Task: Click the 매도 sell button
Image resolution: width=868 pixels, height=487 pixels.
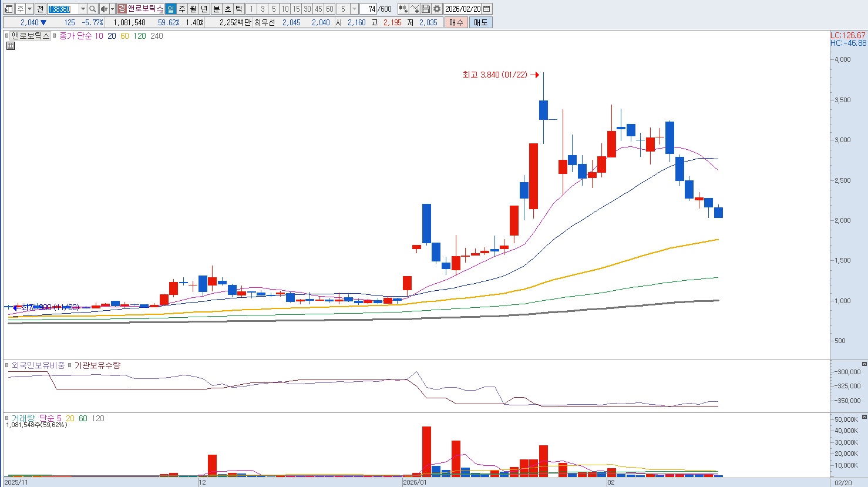Action: point(480,22)
